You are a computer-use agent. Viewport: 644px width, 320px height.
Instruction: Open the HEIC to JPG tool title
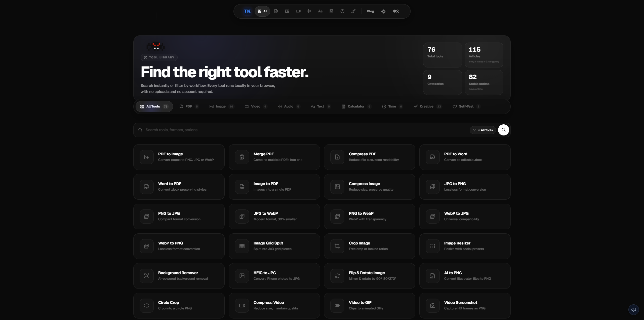265,273
